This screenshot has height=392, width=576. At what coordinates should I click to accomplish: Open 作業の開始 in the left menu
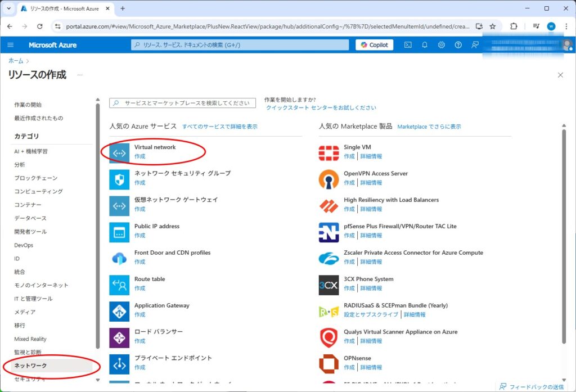[28, 105]
